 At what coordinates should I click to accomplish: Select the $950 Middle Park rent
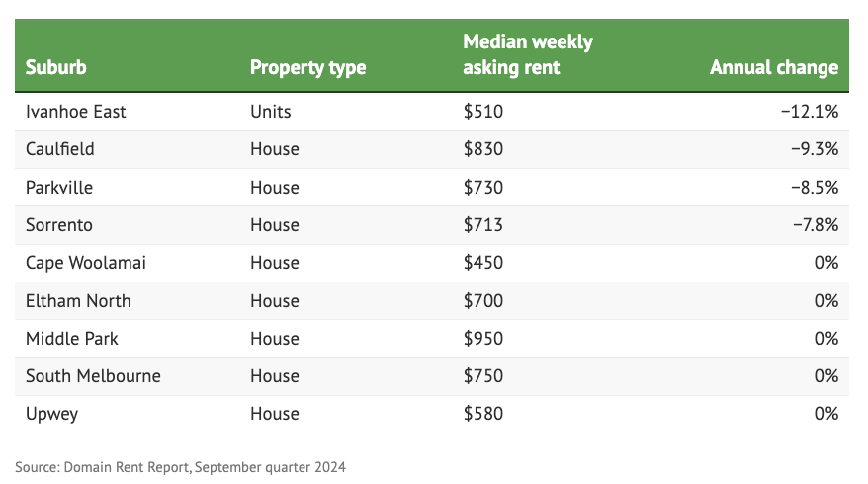[483, 339]
